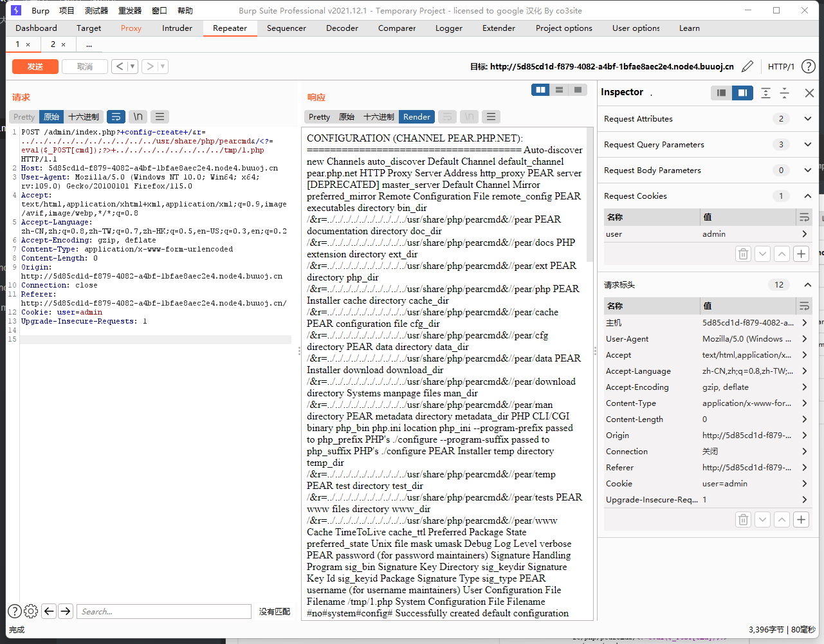The width and height of the screenshot is (824, 644).
Task: Collapse all Inspector sections icon
Action: point(785,93)
